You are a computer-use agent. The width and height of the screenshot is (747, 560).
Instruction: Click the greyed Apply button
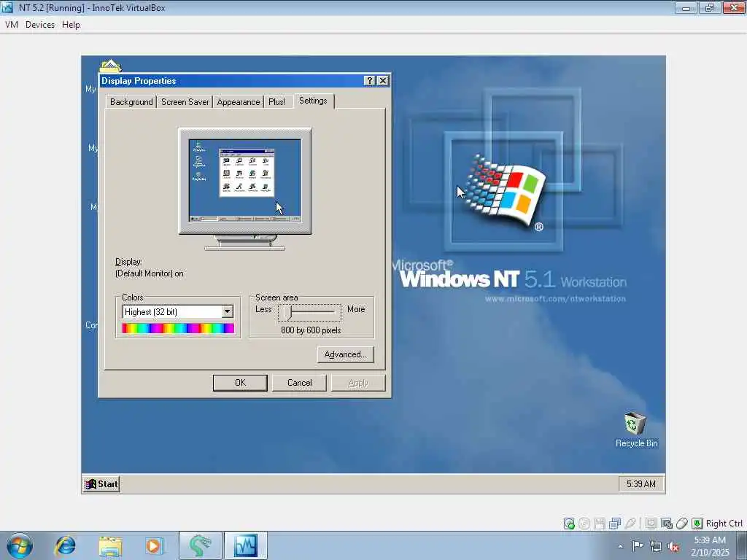click(x=358, y=383)
